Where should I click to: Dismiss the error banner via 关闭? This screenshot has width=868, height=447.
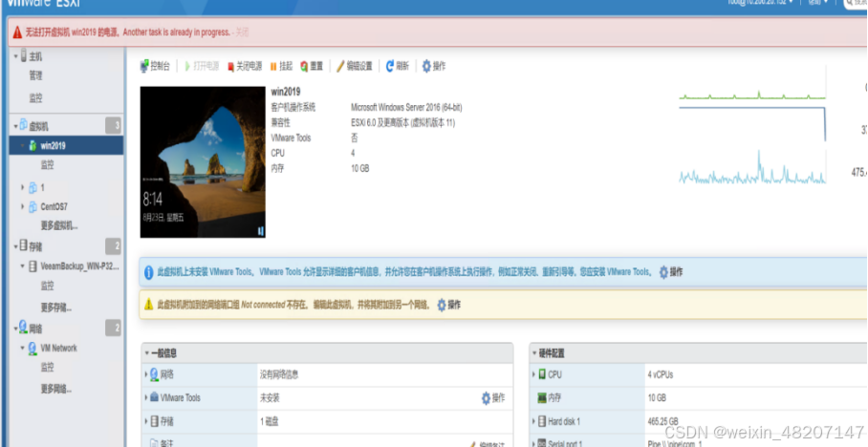[x=243, y=32]
